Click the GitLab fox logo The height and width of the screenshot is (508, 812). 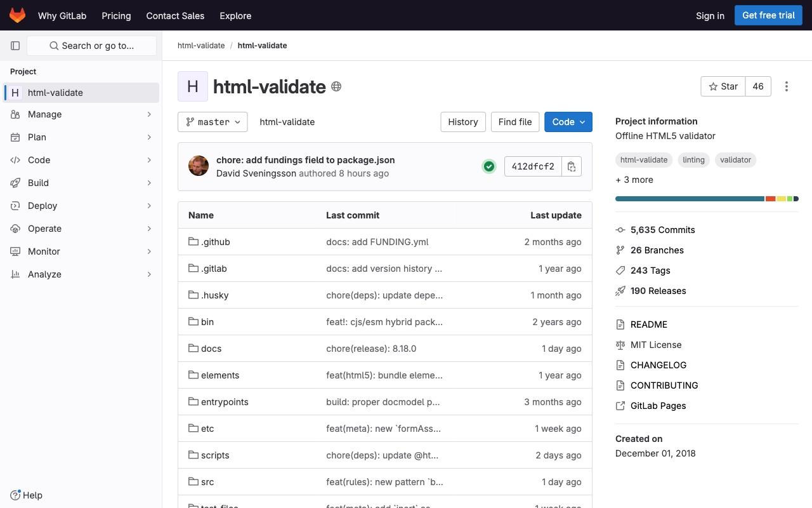(x=17, y=15)
